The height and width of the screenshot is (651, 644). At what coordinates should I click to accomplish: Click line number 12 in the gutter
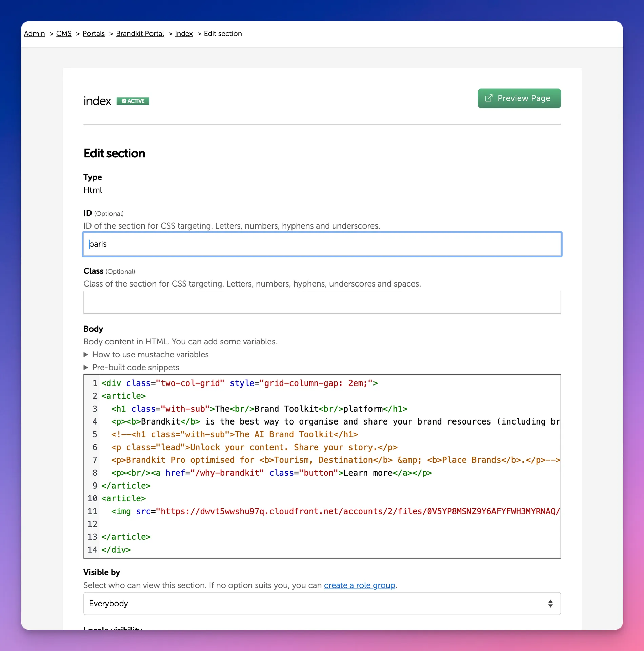coord(92,524)
